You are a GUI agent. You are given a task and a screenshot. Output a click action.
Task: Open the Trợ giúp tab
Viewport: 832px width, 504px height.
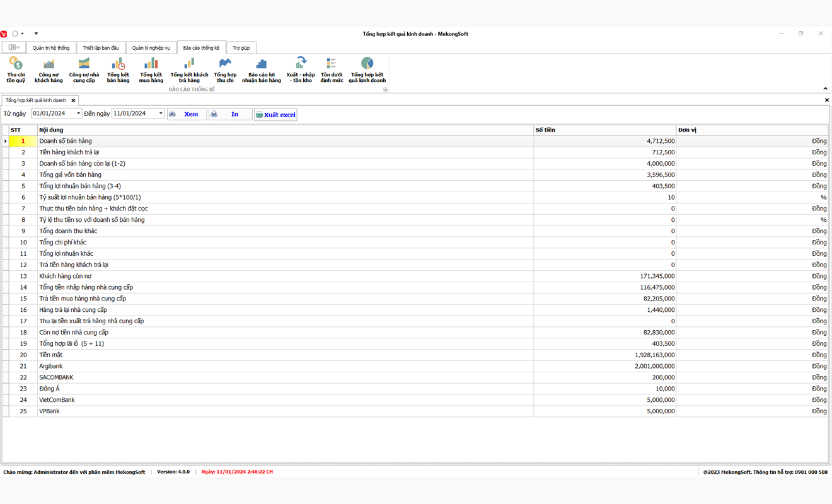click(241, 48)
